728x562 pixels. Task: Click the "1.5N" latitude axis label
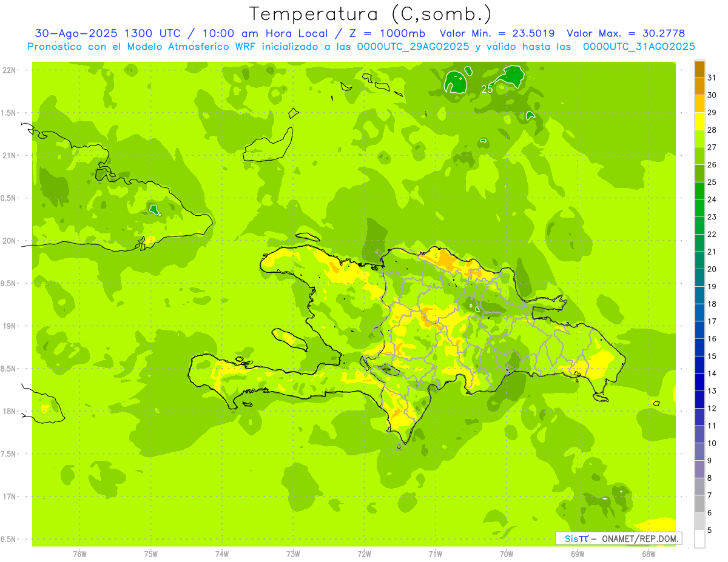tap(9, 113)
